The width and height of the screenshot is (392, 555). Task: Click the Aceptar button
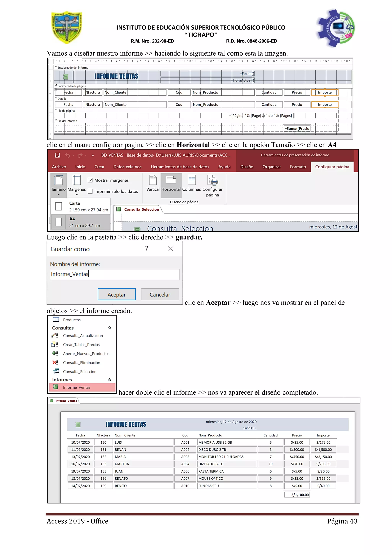coord(117,294)
